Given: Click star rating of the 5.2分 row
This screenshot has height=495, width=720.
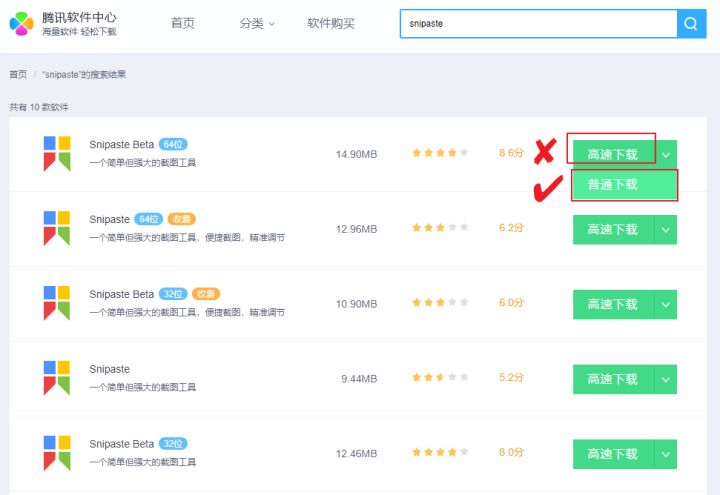Looking at the screenshot, I should 440,377.
